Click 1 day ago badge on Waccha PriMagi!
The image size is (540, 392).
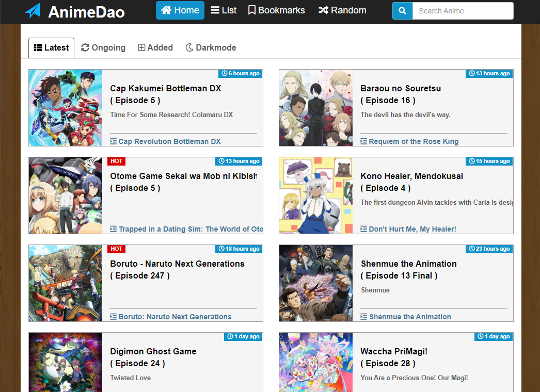pos(494,337)
